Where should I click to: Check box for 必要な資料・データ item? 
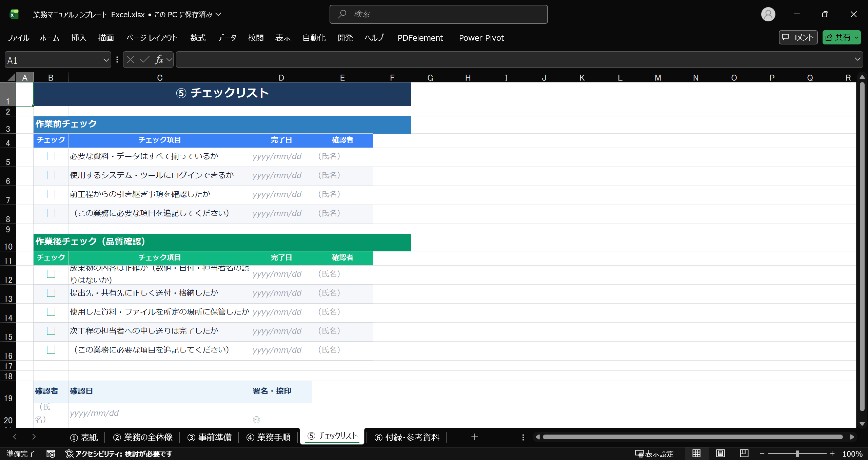click(x=51, y=156)
